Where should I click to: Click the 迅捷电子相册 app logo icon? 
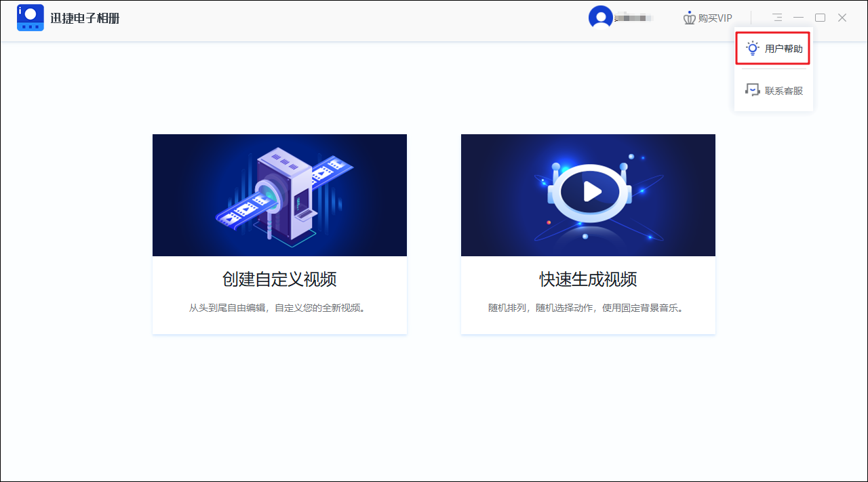(31, 18)
